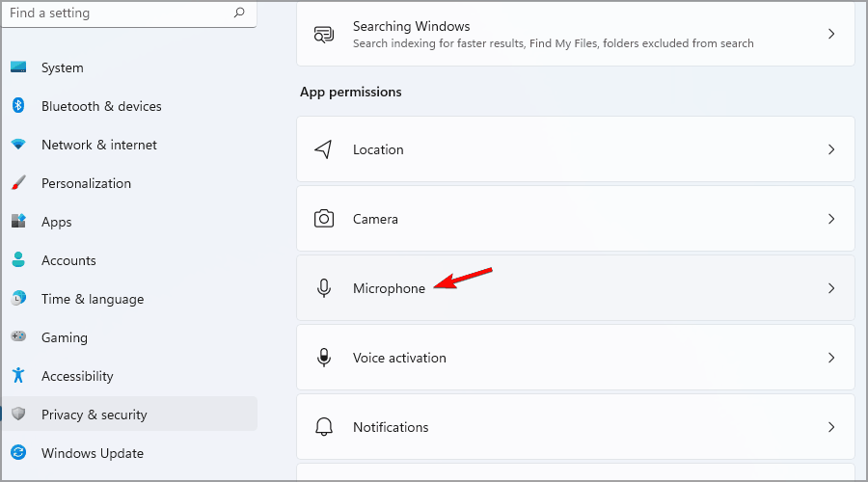The height and width of the screenshot is (482, 868).
Task: Select Accounts in the sidebar
Action: [68, 260]
